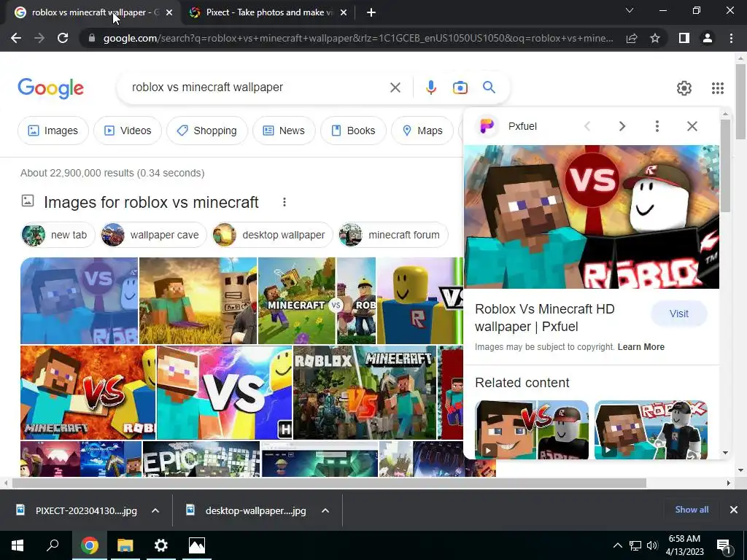
Task: Close the Pixect tab
Action: point(344,12)
